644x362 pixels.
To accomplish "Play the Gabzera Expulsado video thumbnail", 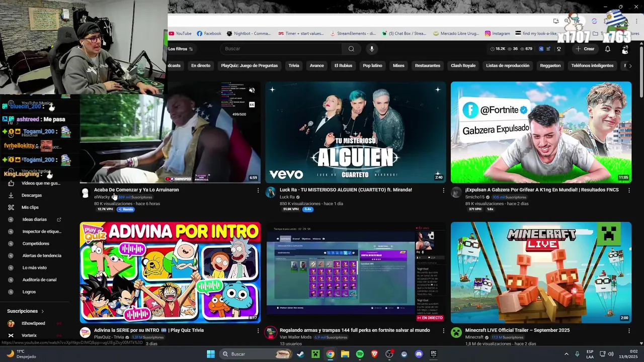I will pyautogui.click(x=541, y=132).
